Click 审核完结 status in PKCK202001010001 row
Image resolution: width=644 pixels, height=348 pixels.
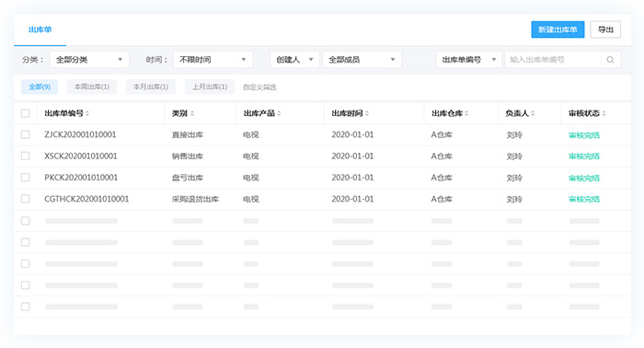[x=584, y=178]
